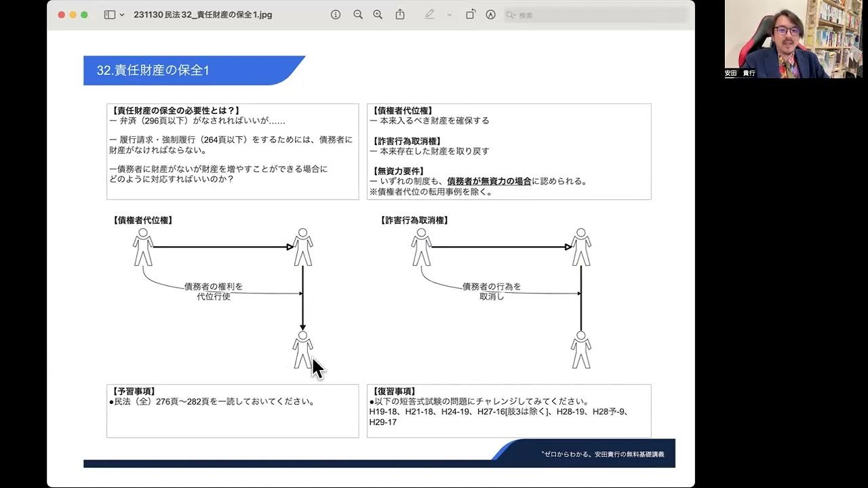Viewport: 868px width, 488px height.
Task: Maximize the Preview window with green button
Action: (x=84, y=15)
